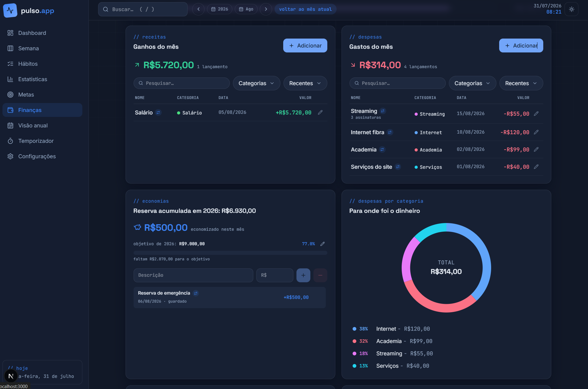Click the savings goal progress bar
This screenshot has height=389, width=588.
[x=230, y=253]
